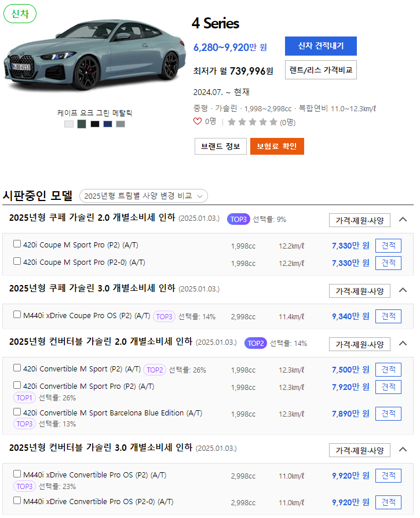Collapse the 컨버터블 가솔린 3.0 section

[x=403, y=449]
